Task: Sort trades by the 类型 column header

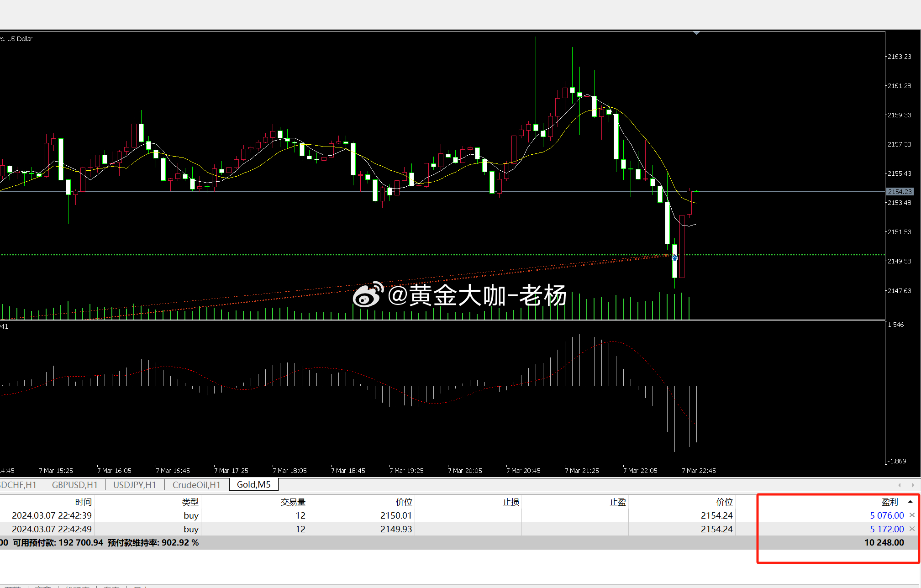Action: [x=190, y=502]
